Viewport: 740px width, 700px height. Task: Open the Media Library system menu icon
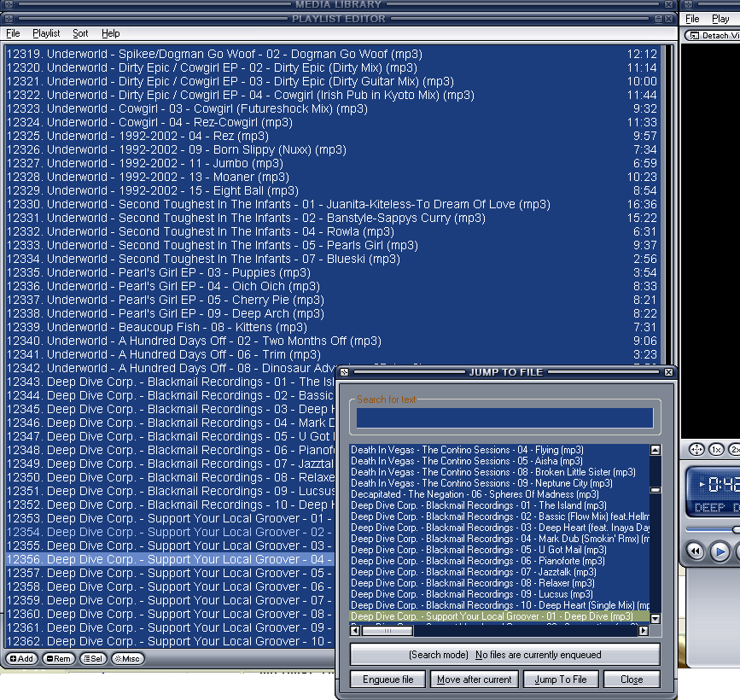(x=9, y=4)
